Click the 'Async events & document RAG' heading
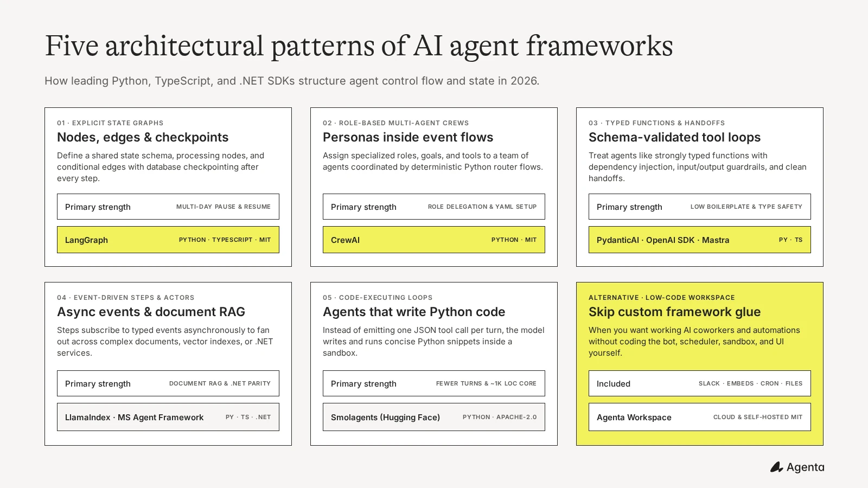 [151, 312]
